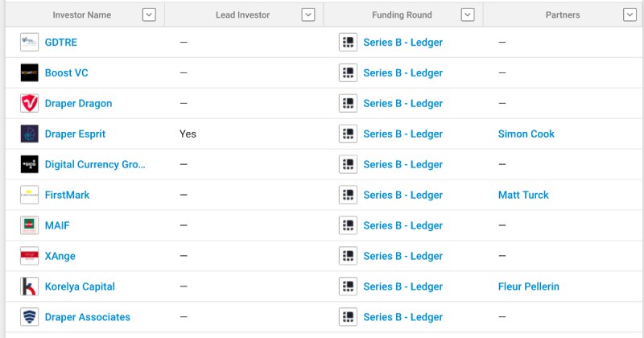Open Series B - Ledger link for GDTRE

[x=402, y=42]
